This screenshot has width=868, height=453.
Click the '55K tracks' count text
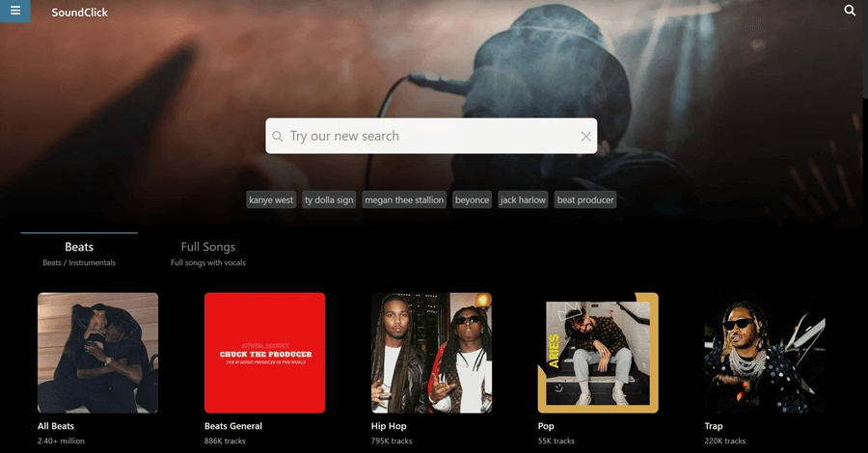pyautogui.click(x=556, y=440)
